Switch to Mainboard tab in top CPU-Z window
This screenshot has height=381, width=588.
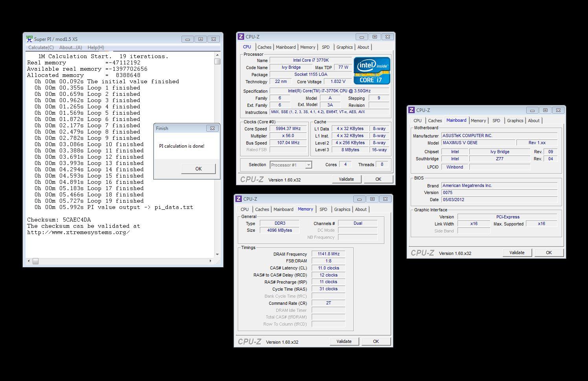[x=286, y=47]
